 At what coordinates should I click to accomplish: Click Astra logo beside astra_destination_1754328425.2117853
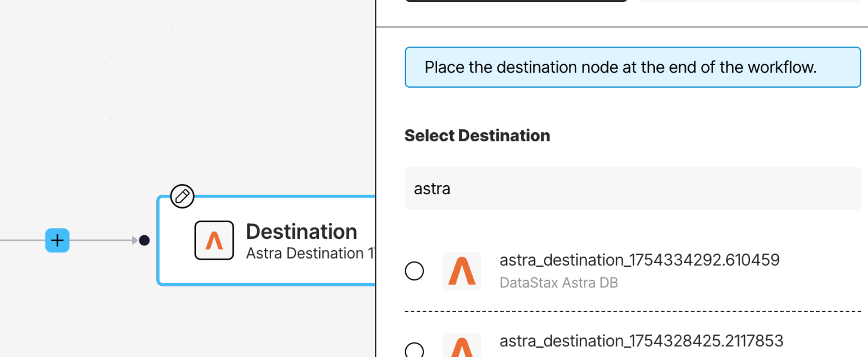(x=462, y=346)
